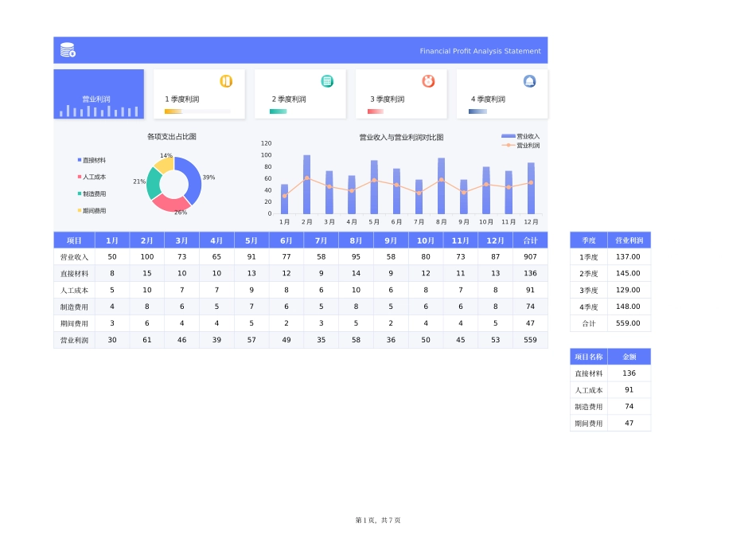Click the 合计 column header in the table

(x=530, y=240)
